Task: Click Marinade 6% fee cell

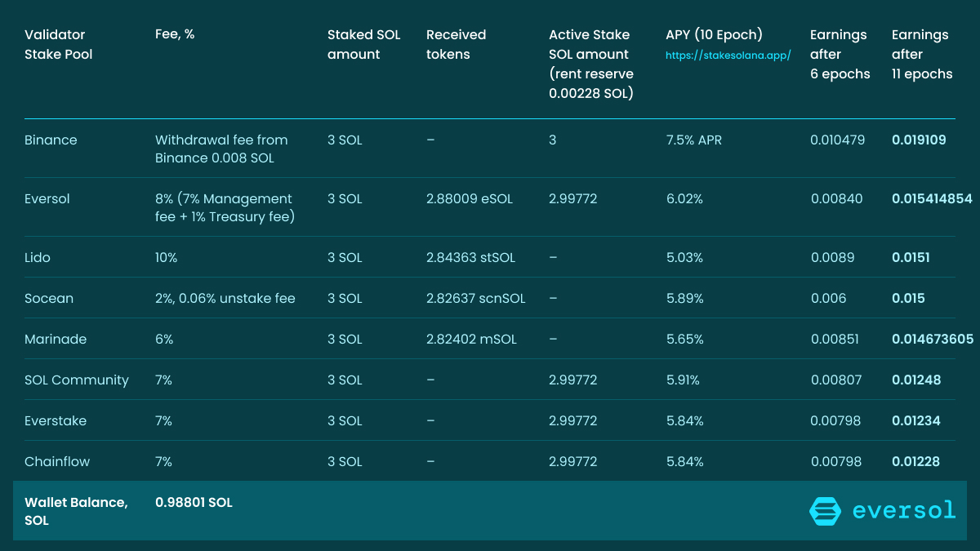Action: (x=164, y=340)
